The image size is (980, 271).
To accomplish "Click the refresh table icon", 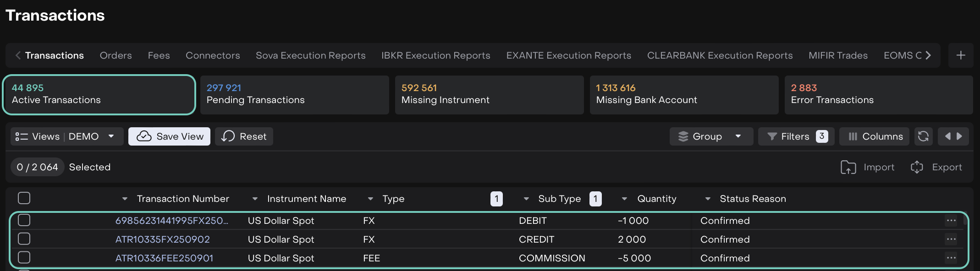I will tap(923, 136).
